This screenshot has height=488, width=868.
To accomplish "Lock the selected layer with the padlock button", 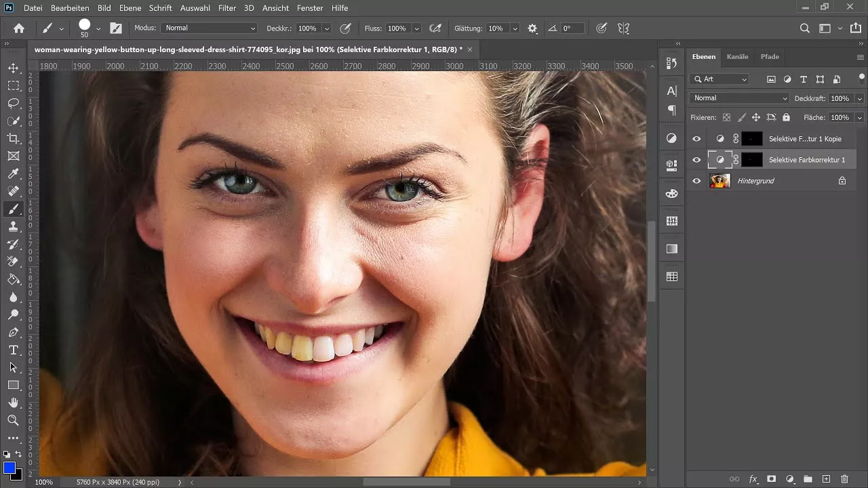I will [786, 117].
